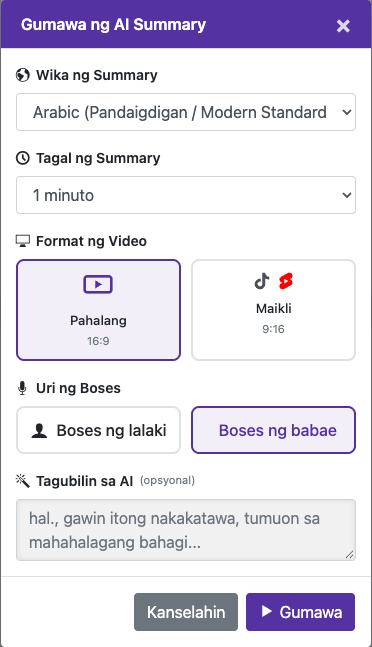Click the monitor icon beside Format ng Video

point(23,241)
